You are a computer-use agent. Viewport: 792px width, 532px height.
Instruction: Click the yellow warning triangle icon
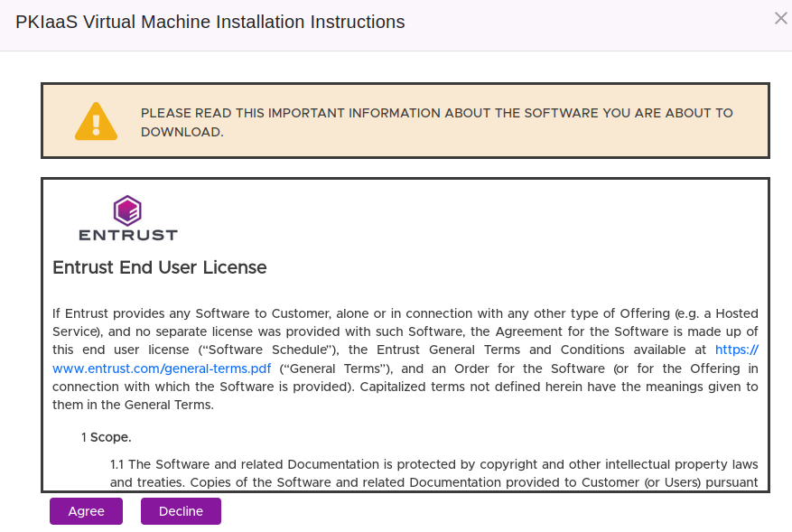coord(96,122)
